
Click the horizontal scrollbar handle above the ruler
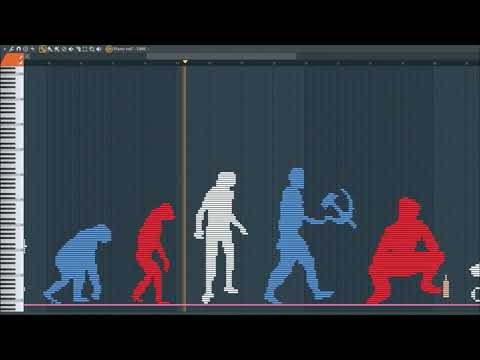221,56
